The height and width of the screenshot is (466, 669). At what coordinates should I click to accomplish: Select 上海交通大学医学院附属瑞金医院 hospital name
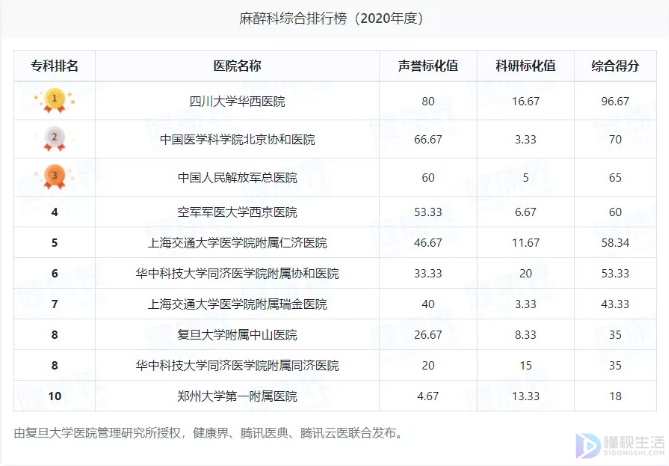[x=237, y=304]
